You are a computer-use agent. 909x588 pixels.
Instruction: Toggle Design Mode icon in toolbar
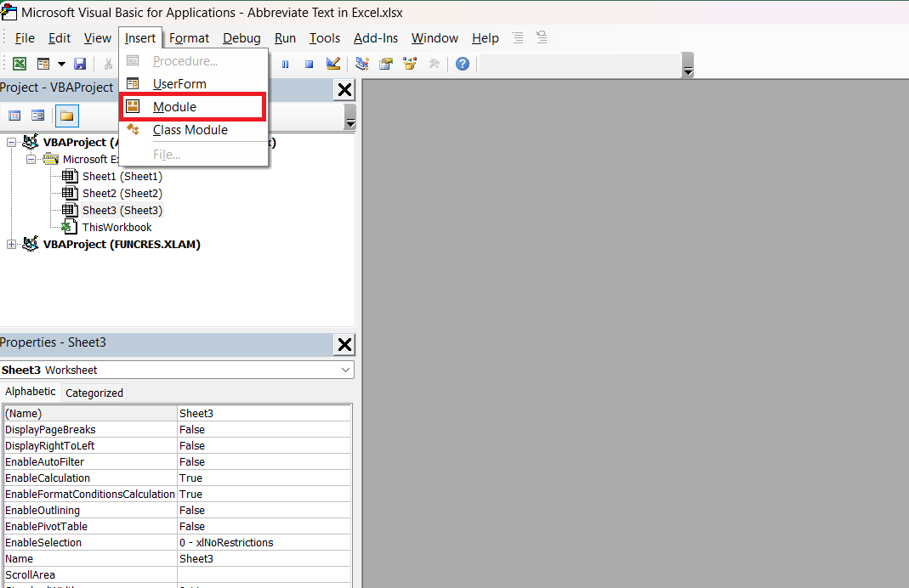(333, 64)
